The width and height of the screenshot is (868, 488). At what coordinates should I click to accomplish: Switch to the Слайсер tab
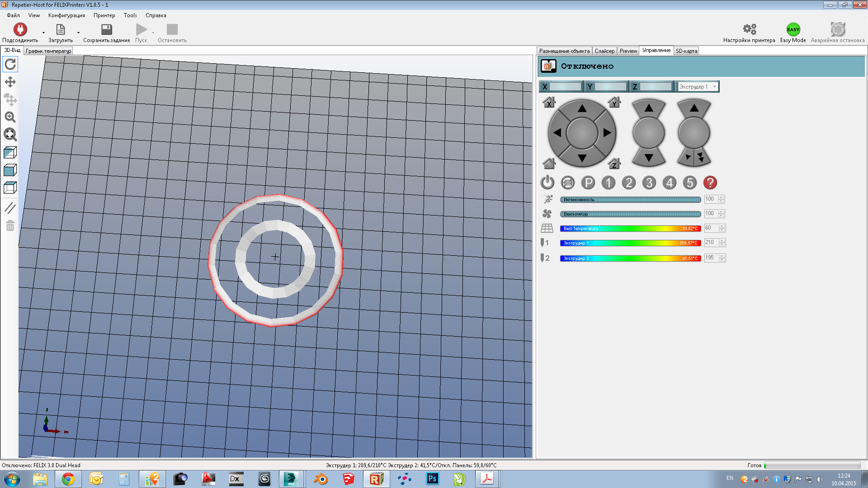[x=604, y=51]
